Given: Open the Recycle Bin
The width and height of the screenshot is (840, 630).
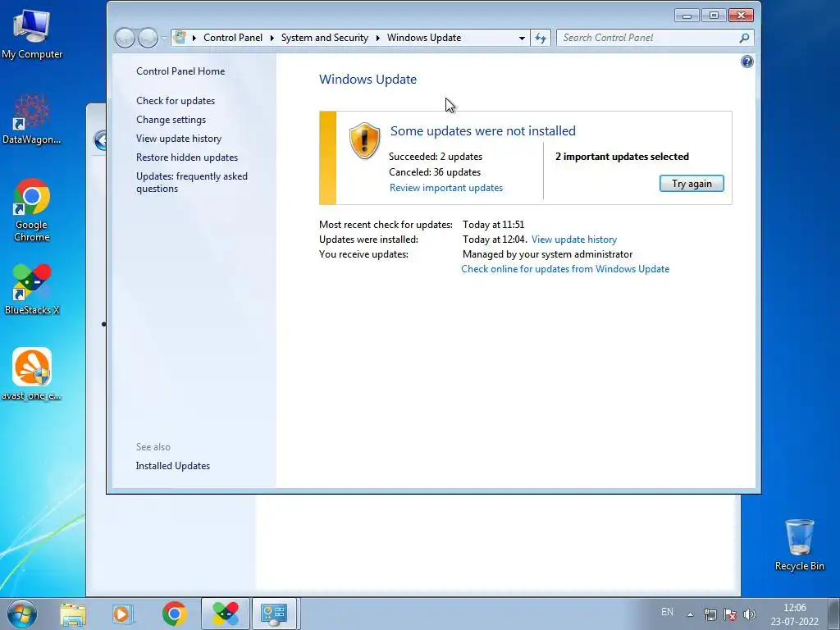Looking at the screenshot, I should [799, 545].
